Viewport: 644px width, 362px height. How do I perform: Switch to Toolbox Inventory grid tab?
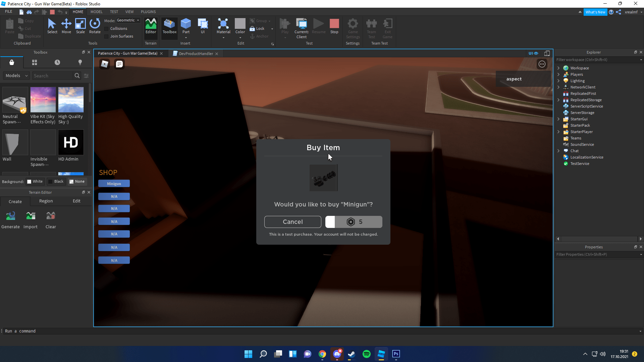pos(35,62)
